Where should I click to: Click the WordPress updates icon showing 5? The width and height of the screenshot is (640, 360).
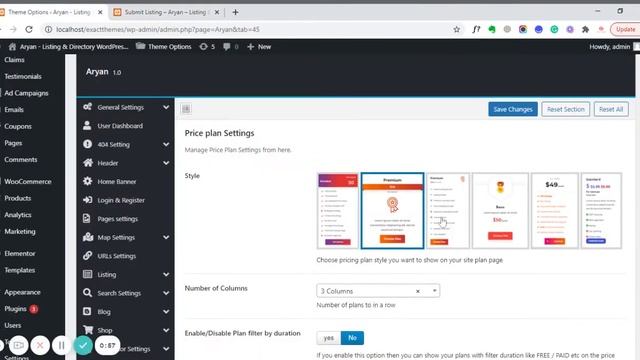click(204, 47)
